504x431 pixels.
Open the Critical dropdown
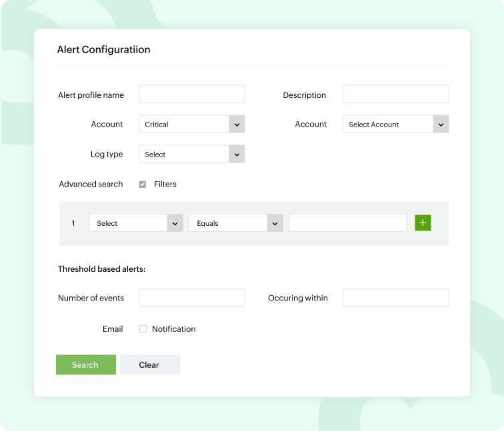click(192, 125)
